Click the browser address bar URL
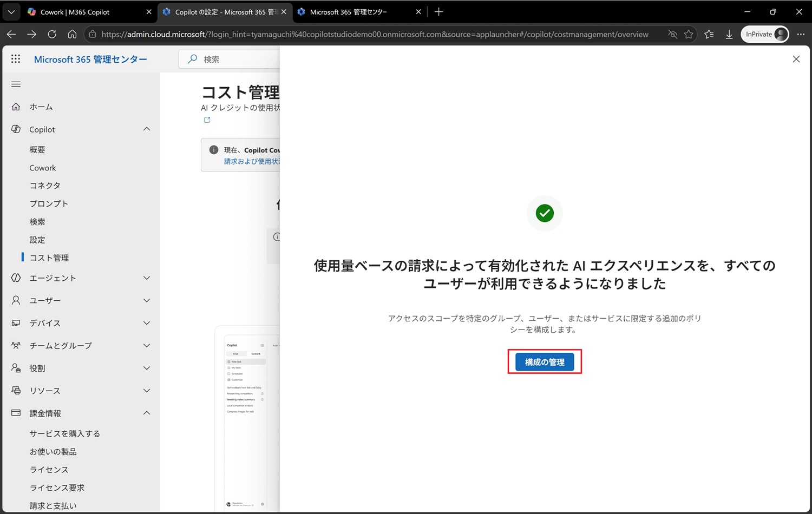The height and width of the screenshot is (514, 812). pyautogui.click(x=375, y=34)
